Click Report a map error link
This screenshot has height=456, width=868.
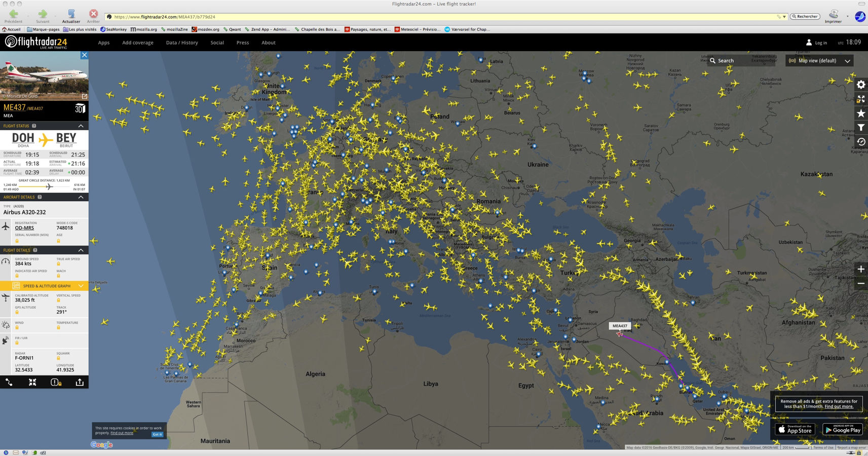pyautogui.click(x=851, y=447)
